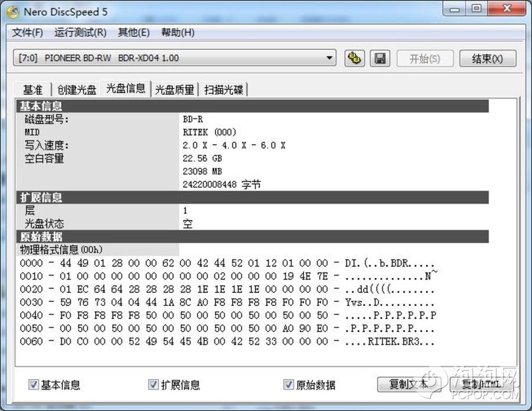Image resolution: width=532 pixels, height=411 pixels.
Task: Click the 24220008448 字节 value
Action: coord(222,184)
